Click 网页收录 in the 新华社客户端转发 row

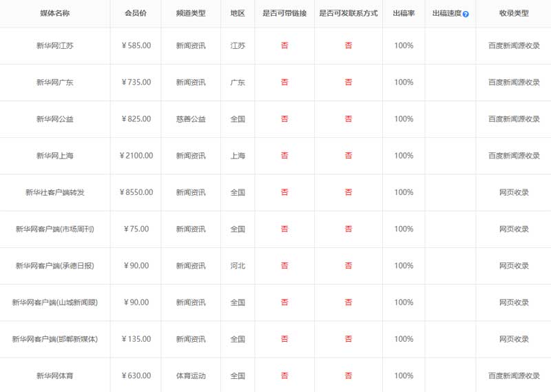[x=514, y=192]
